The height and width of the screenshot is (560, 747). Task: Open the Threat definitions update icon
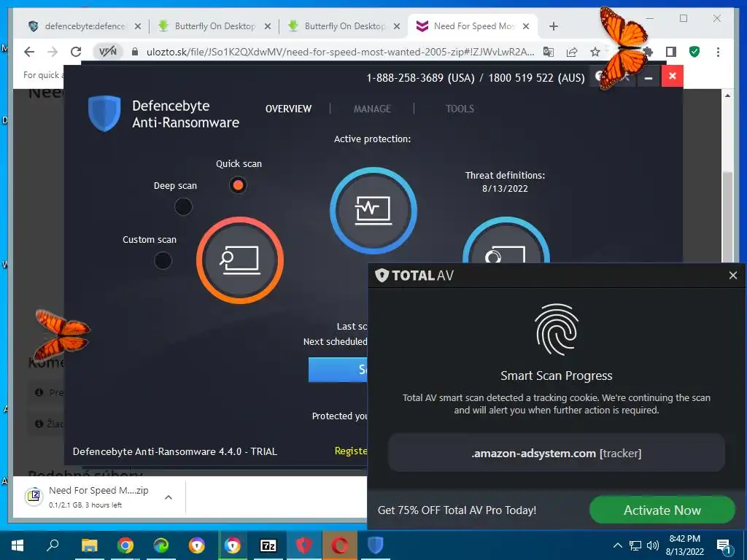point(506,240)
